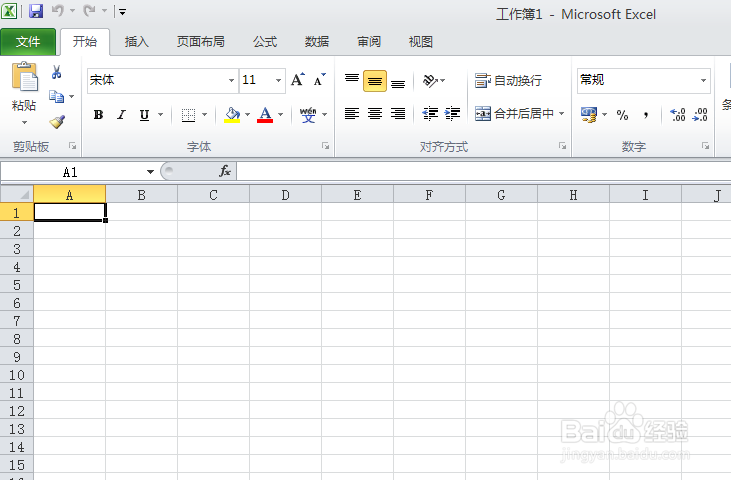Image resolution: width=731 pixels, height=480 pixels.
Task: Toggle Align Text Right
Action: [x=398, y=114]
